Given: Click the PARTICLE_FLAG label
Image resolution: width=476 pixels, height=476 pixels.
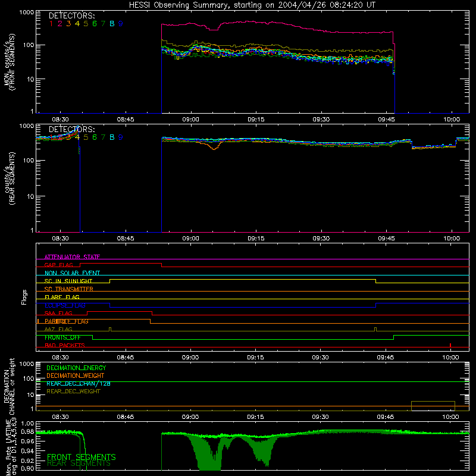Looking at the screenshot, I should [67, 321].
